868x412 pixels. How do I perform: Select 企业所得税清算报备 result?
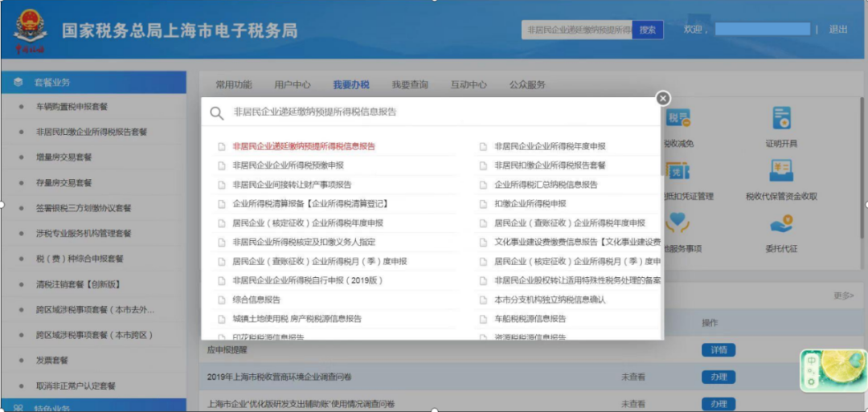click(310, 204)
